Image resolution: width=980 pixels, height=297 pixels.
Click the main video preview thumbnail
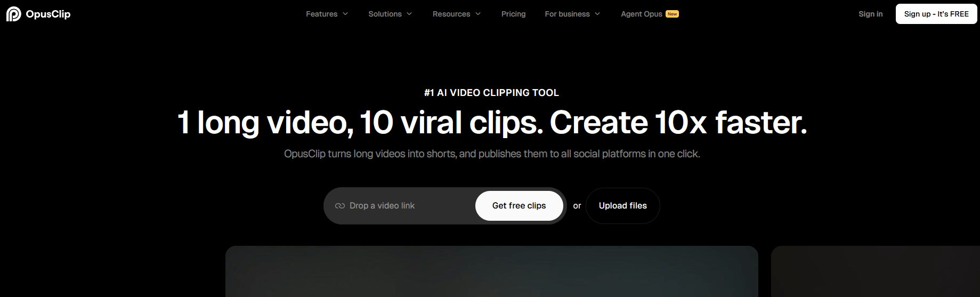click(492, 271)
